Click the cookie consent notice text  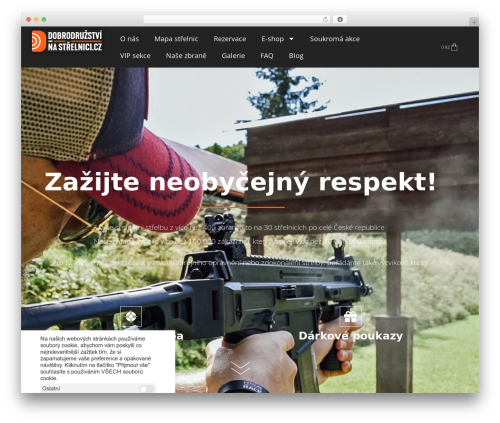tap(96, 358)
